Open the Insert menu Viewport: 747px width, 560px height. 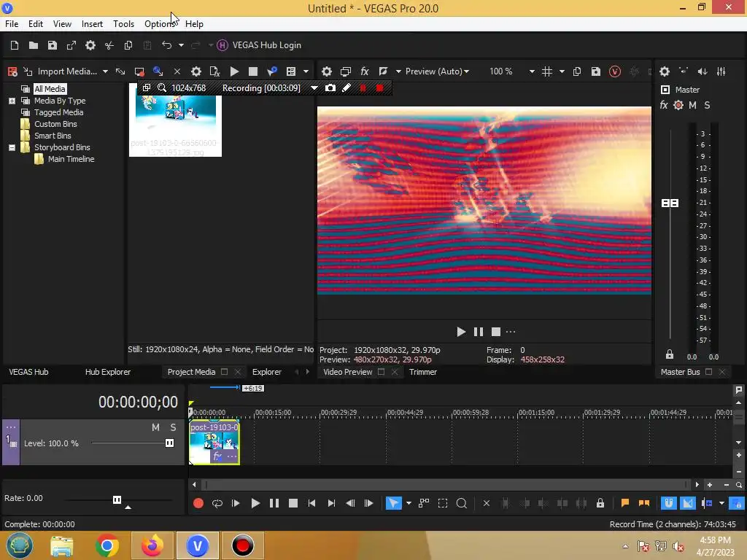tap(92, 24)
